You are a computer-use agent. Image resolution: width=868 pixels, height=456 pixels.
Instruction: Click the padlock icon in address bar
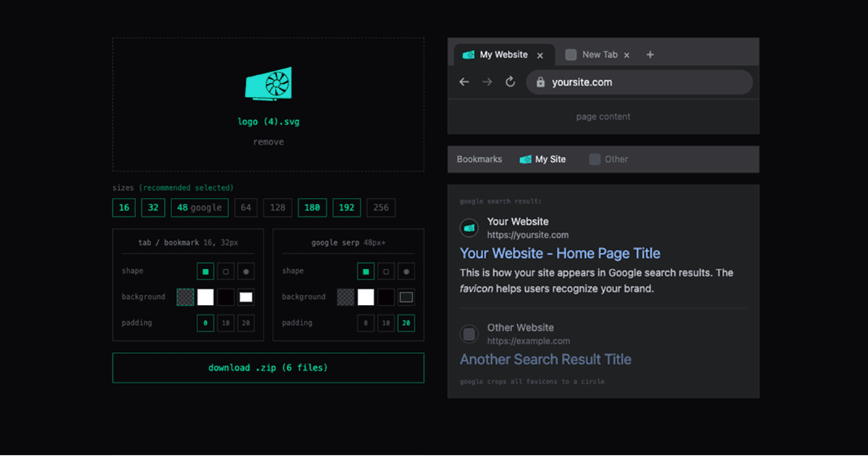tap(540, 82)
